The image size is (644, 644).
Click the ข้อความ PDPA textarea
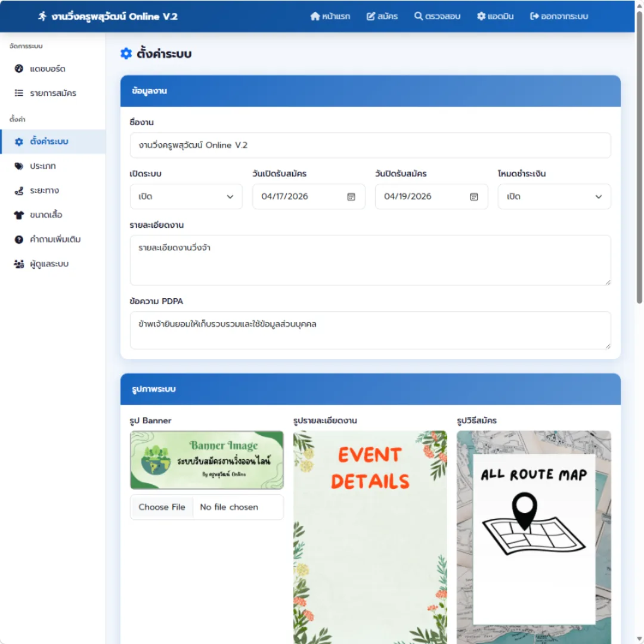pyautogui.click(x=370, y=330)
